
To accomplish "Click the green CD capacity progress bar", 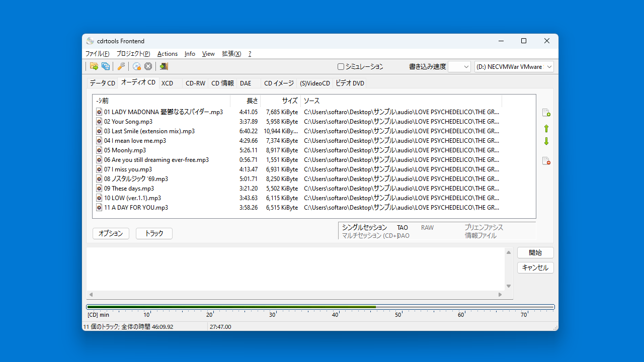I will coord(320,307).
